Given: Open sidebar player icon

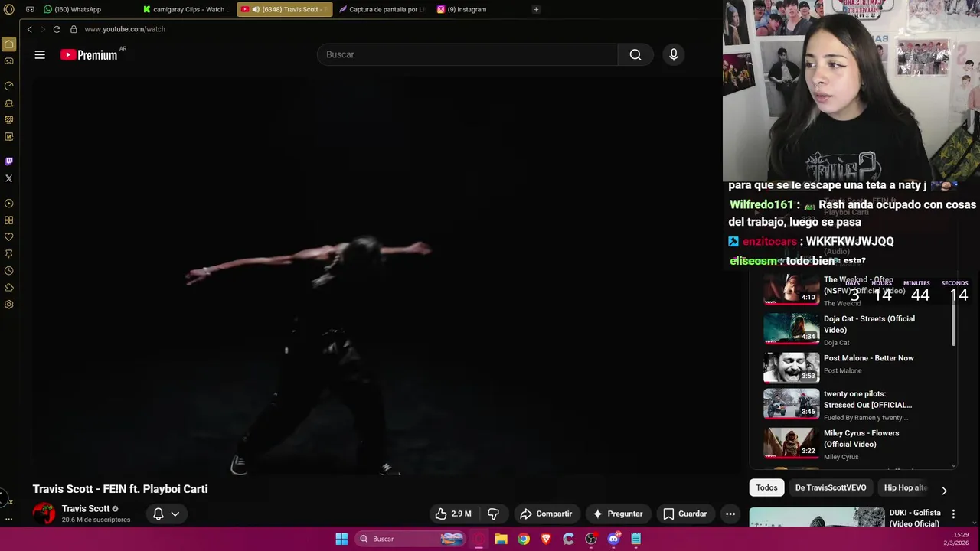Looking at the screenshot, I should click(9, 204).
